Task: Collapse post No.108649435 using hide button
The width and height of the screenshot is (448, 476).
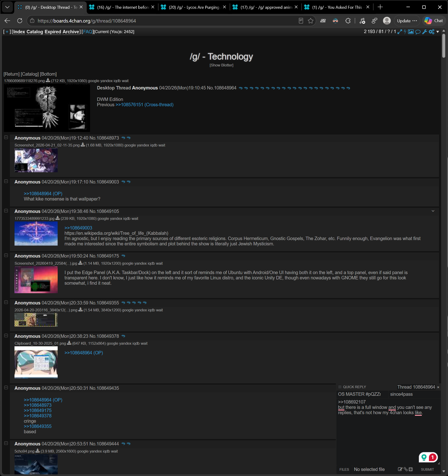Action: coord(6,387)
